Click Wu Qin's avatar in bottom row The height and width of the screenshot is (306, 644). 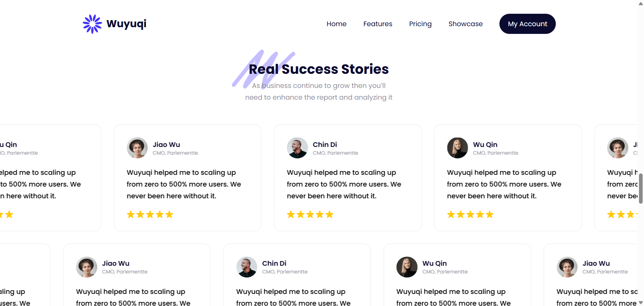(407, 267)
